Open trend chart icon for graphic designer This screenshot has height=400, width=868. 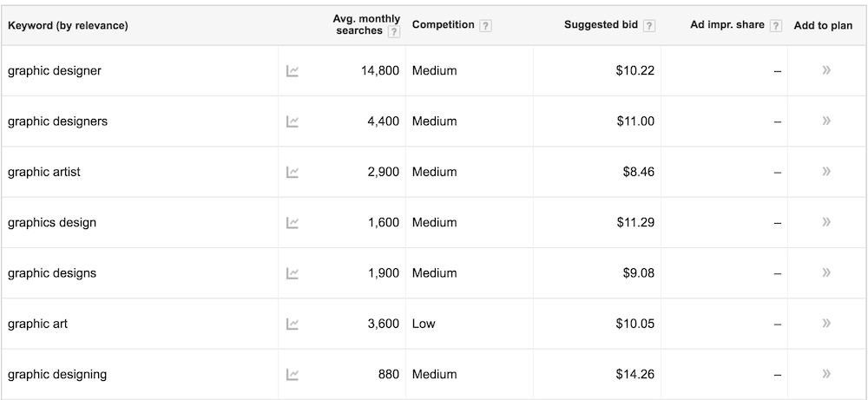coord(293,71)
